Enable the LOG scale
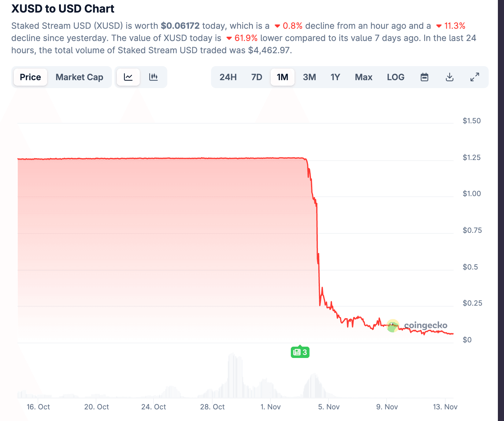The image size is (504, 421). pyautogui.click(x=395, y=77)
